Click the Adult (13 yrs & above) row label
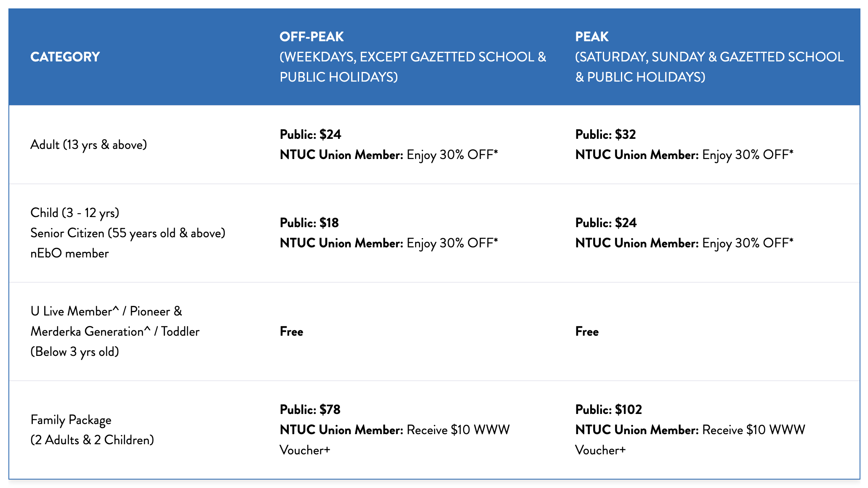The height and width of the screenshot is (488, 868). pyautogui.click(x=88, y=145)
